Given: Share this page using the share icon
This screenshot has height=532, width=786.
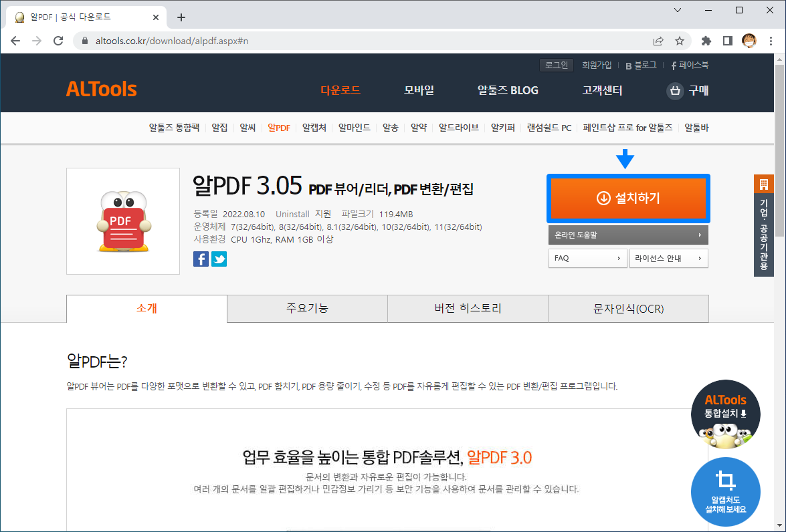Looking at the screenshot, I should click(x=658, y=41).
